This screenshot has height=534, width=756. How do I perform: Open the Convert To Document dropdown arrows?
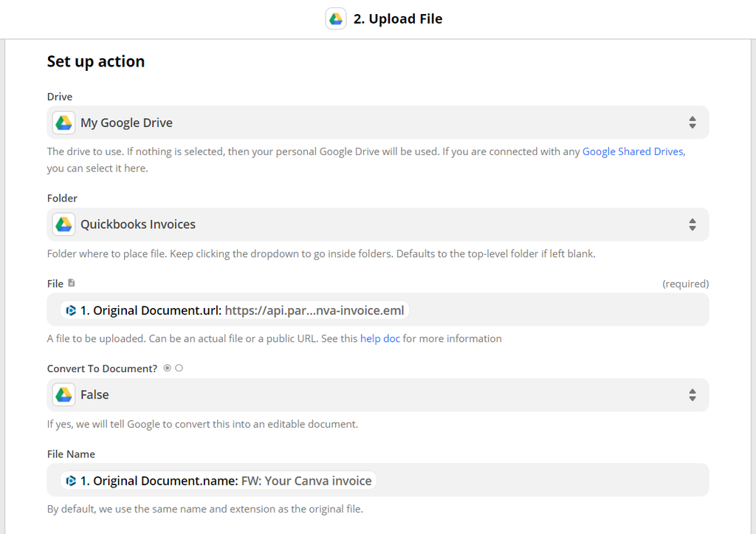click(692, 395)
